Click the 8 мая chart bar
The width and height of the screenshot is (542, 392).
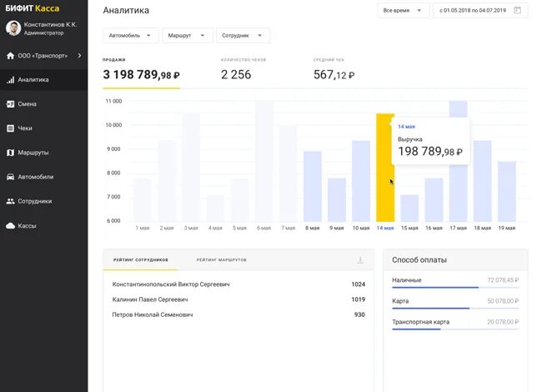click(x=313, y=186)
